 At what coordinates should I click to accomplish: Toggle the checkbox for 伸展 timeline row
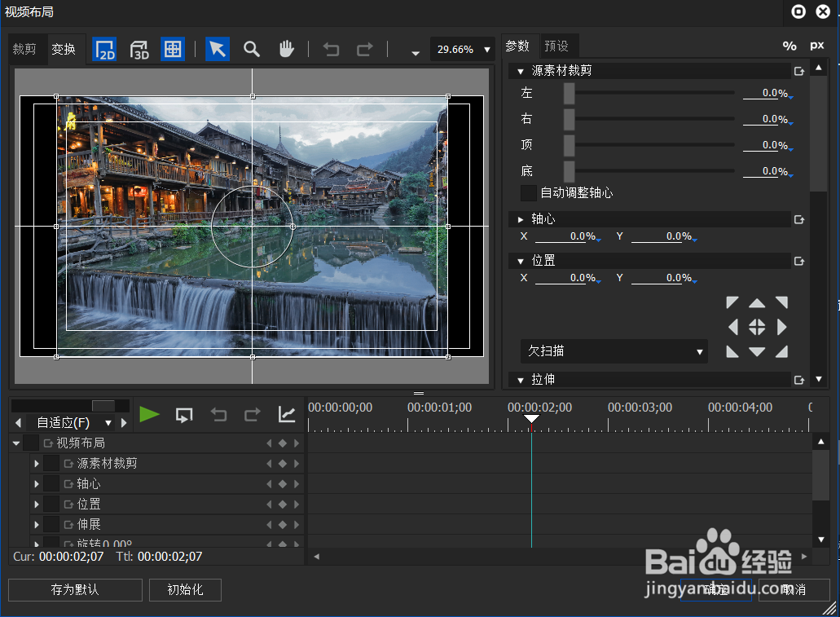51,525
